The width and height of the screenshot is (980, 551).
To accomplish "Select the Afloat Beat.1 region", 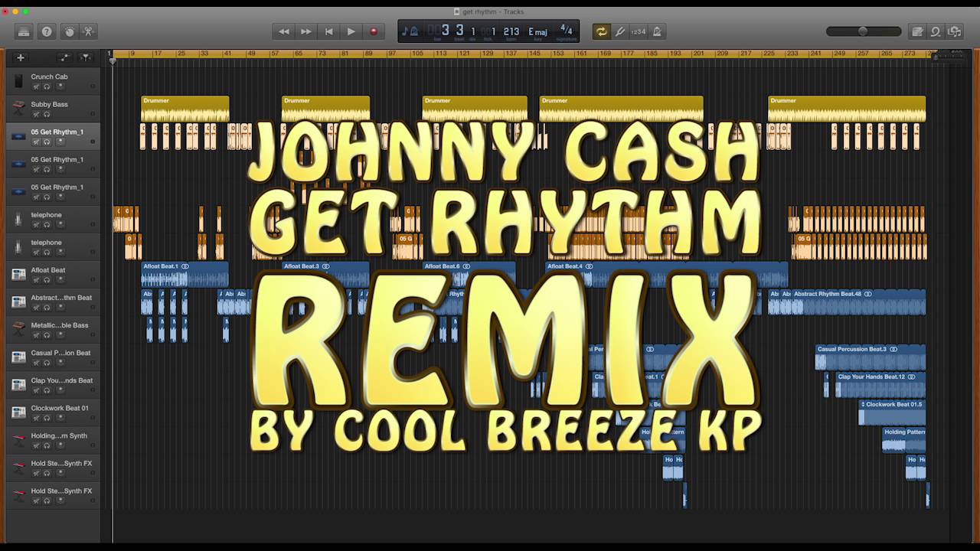I will (x=185, y=275).
